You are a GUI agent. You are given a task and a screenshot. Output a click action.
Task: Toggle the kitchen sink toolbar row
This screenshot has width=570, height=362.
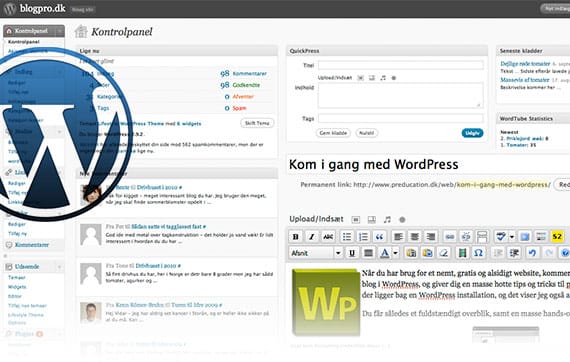[541, 237]
